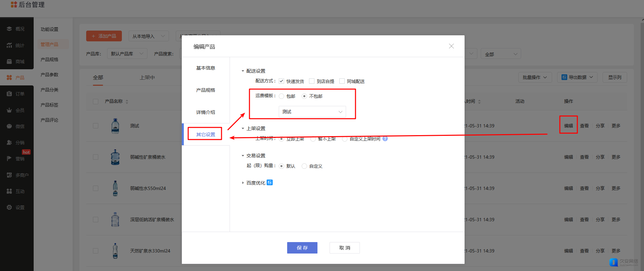The width and height of the screenshot is (644, 271).
Task: Open the 会员 members sidebar icon
Action: pyautogui.click(x=9, y=110)
